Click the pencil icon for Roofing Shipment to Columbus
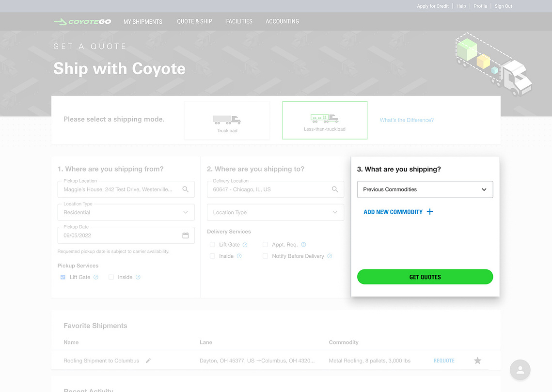The width and height of the screenshot is (552, 392). click(149, 361)
